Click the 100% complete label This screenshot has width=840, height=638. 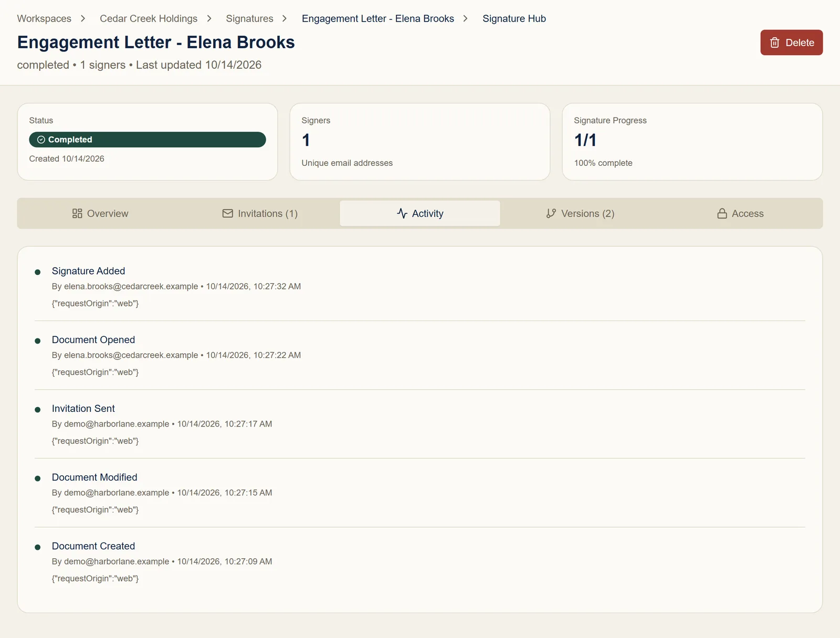603,163
